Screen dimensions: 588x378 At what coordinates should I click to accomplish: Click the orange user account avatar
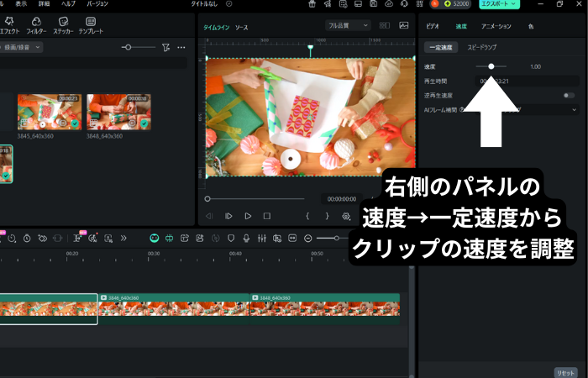click(x=435, y=3)
